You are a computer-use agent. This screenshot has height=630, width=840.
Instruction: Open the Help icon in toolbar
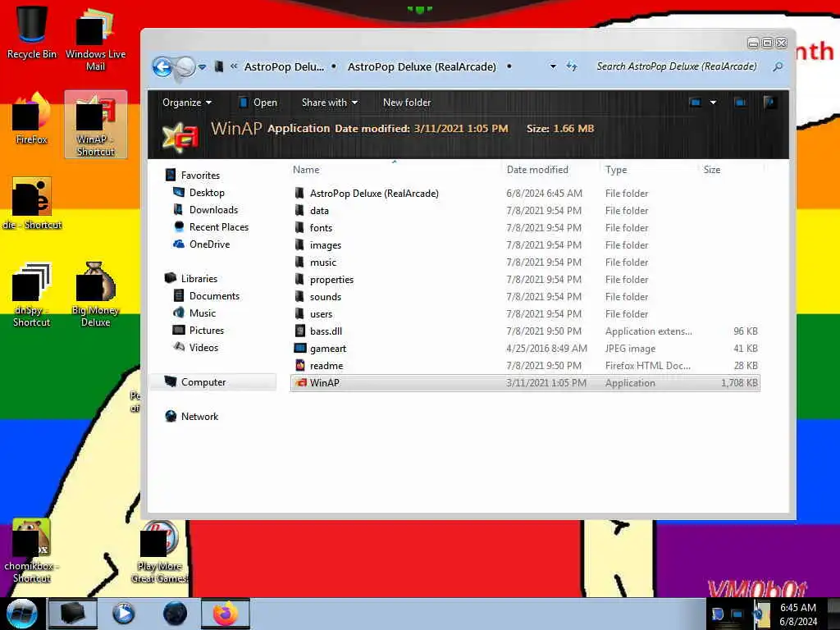(769, 103)
